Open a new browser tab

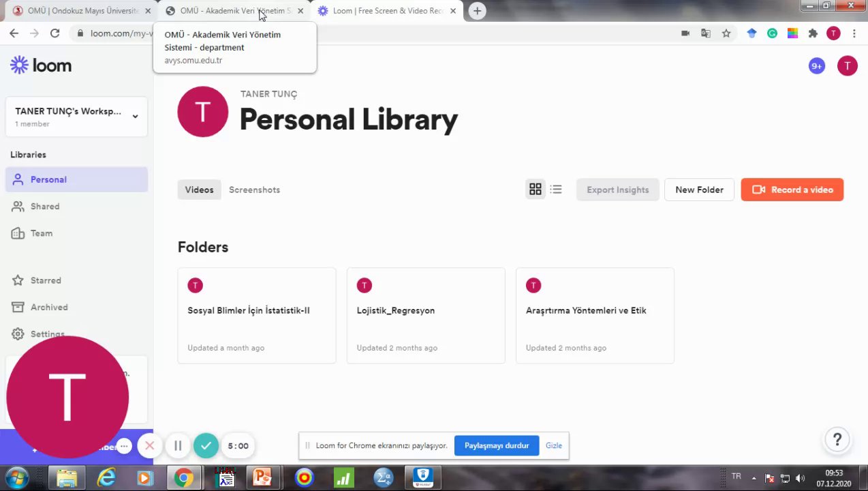coord(478,11)
